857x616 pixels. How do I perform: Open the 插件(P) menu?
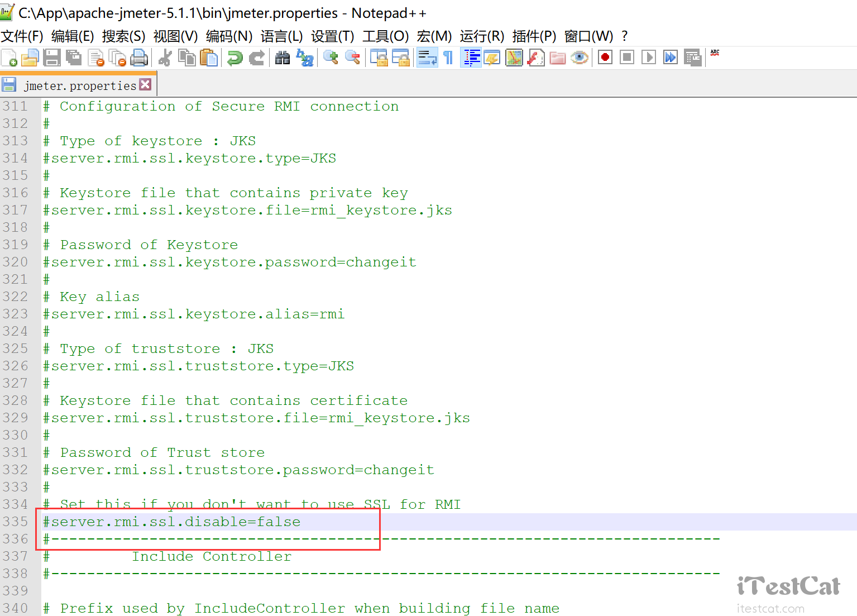tap(534, 36)
